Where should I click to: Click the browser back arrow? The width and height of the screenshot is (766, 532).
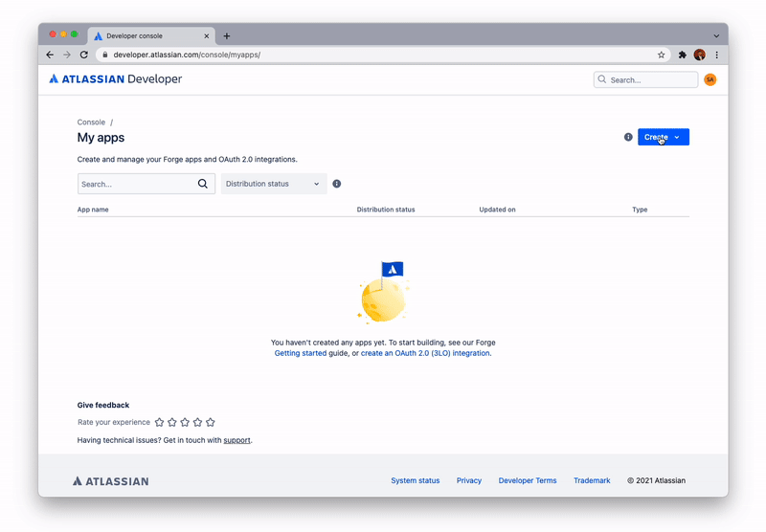click(x=50, y=55)
